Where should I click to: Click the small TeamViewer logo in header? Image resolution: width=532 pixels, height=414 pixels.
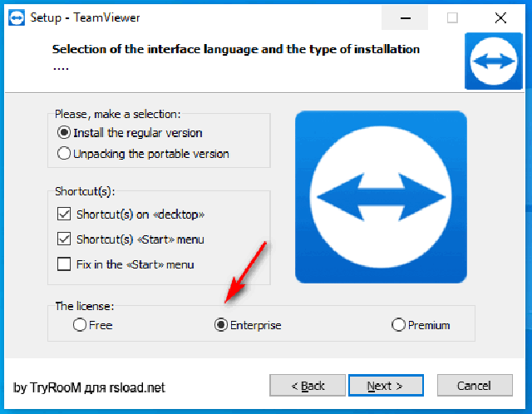coord(493,62)
